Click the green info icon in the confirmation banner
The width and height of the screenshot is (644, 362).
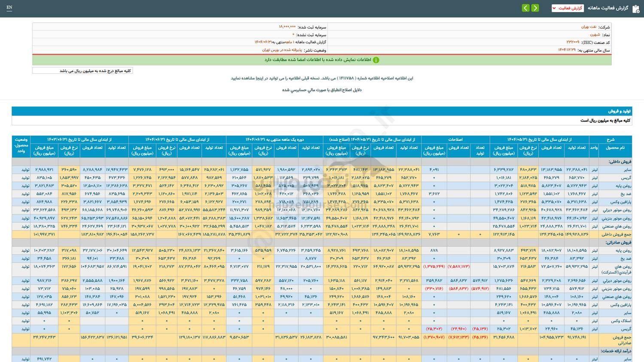[376, 60]
